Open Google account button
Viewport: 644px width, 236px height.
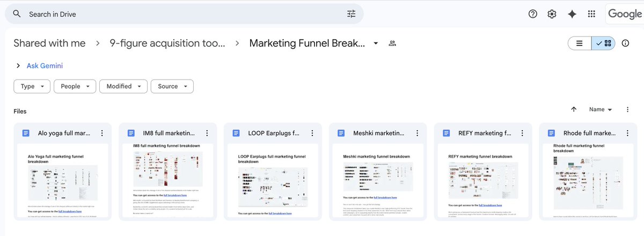(x=625, y=14)
